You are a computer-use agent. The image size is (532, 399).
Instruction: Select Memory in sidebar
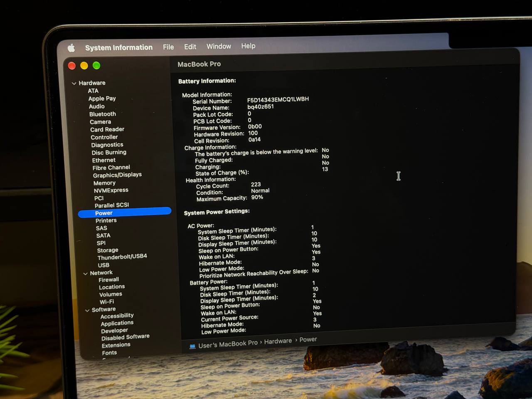[105, 183]
